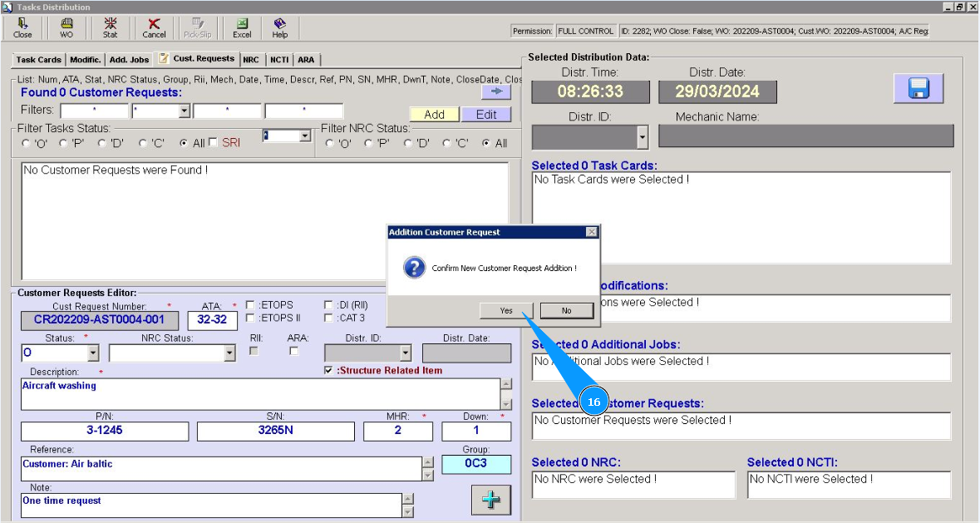980x523 pixels.
Task: Open the NRC Status dropdown in editor
Action: pos(229,353)
